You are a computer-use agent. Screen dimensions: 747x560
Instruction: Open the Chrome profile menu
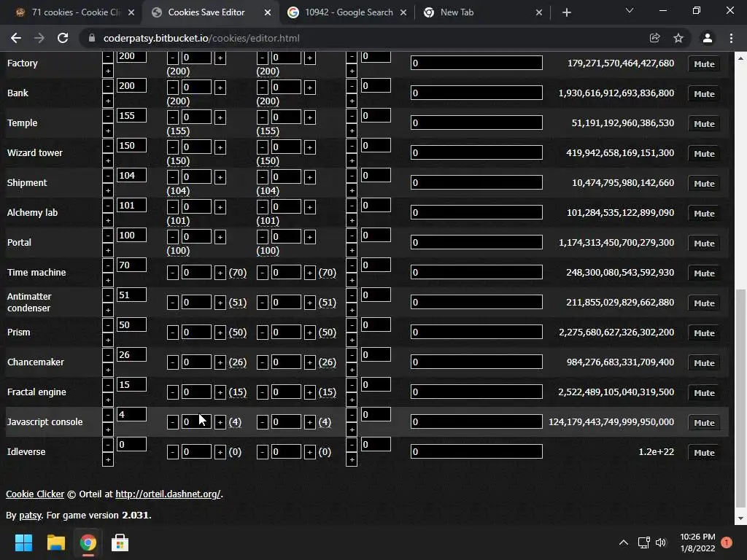[x=708, y=38]
